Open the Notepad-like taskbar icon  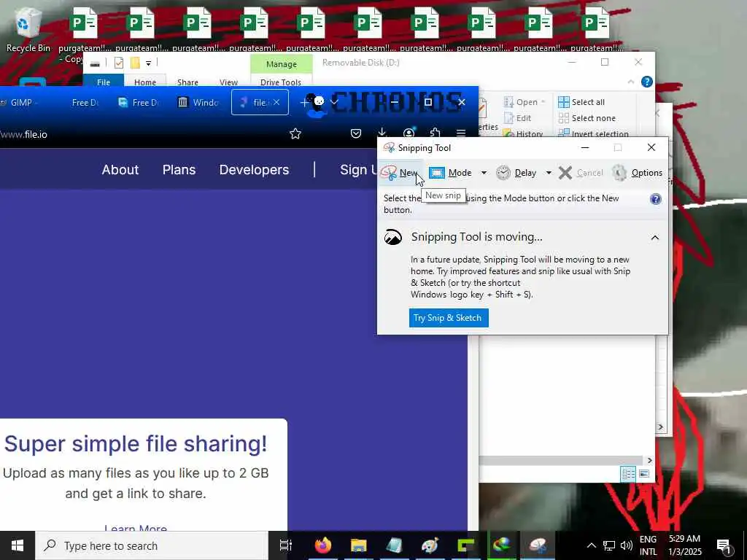pos(395,545)
